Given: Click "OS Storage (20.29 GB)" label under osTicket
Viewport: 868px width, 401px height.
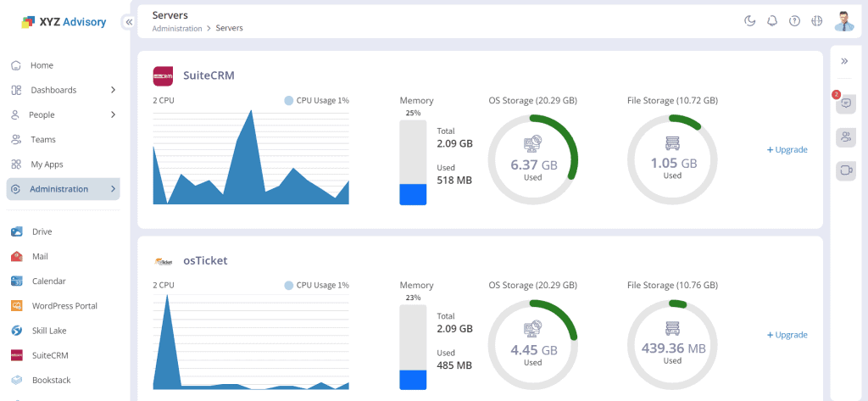Looking at the screenshot, I should [532, 285].
